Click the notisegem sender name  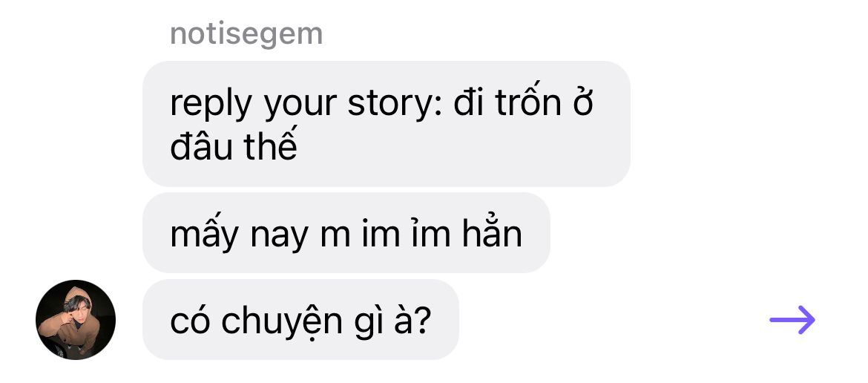point(246,33)
